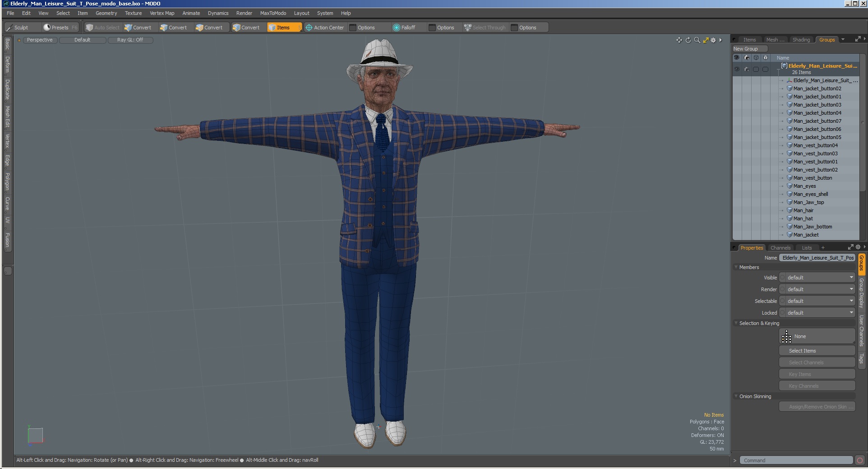Image resolution: width=868 pixels, height=469 pixels.
Task: Toggle selectable checkbox for Elderly_Man group
Action: 756,69
